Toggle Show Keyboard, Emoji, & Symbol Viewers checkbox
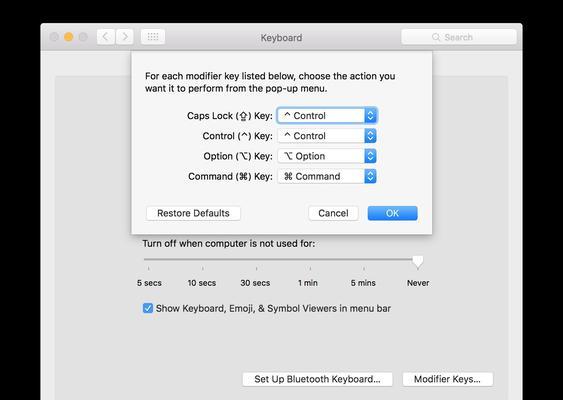The image size is (563, 400). pos(148,308)
